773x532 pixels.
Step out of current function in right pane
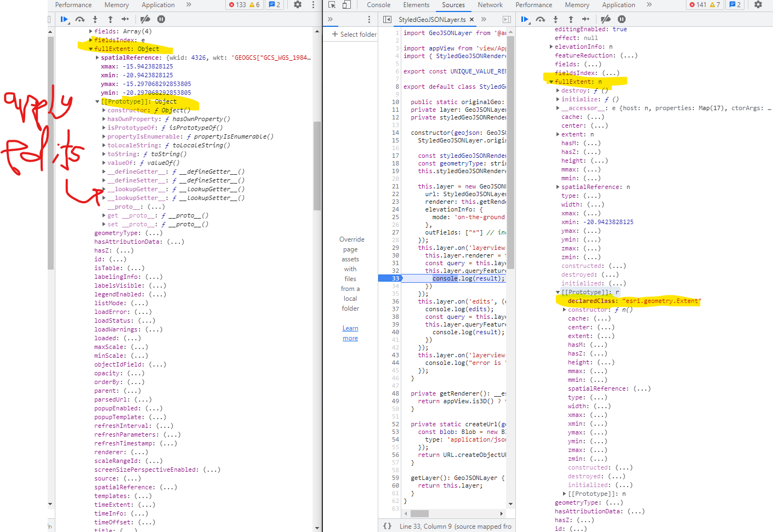click(x=571, y=19)
